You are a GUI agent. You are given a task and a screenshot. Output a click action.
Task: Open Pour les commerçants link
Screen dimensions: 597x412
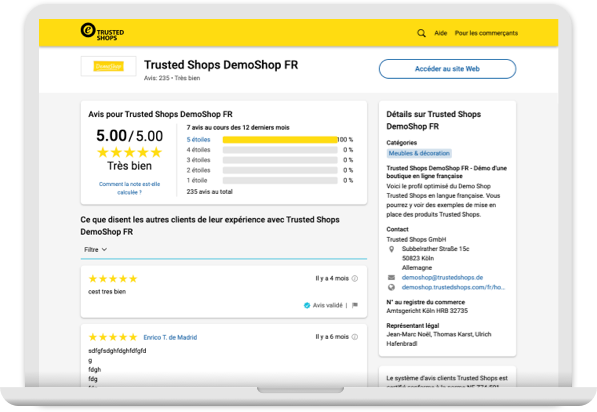(486, 33)
